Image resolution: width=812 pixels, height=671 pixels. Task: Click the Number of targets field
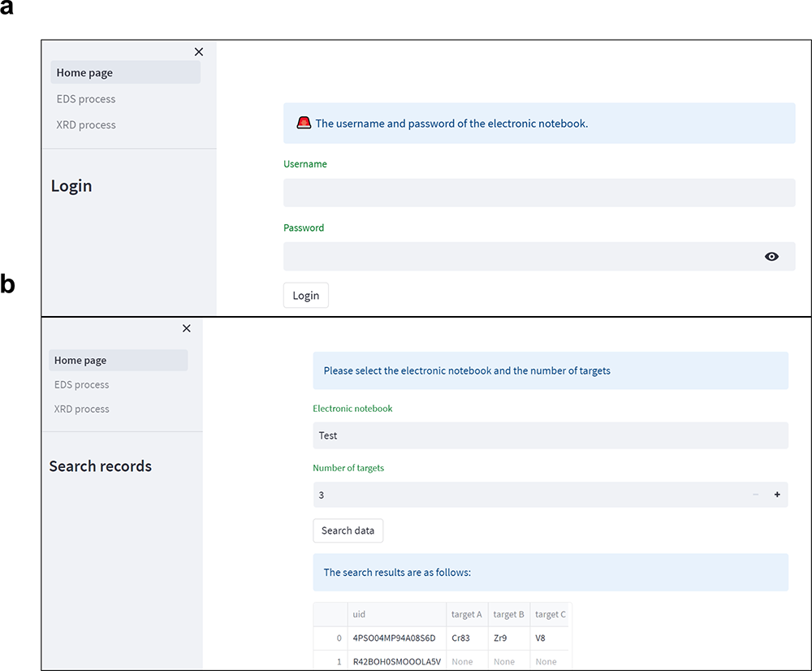point(528,495)
